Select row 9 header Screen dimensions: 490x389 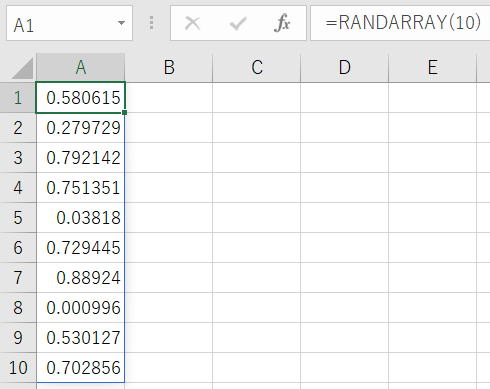click(18, 338)
